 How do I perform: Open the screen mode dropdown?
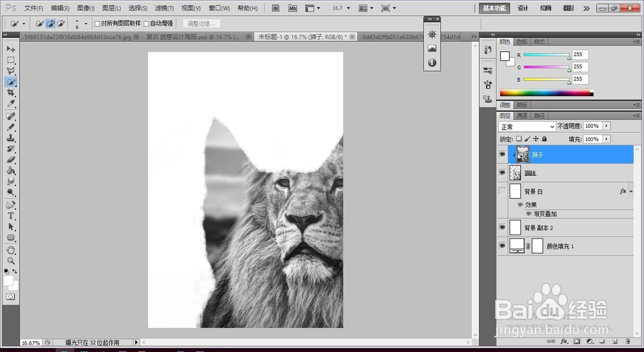tap(388, 8)
